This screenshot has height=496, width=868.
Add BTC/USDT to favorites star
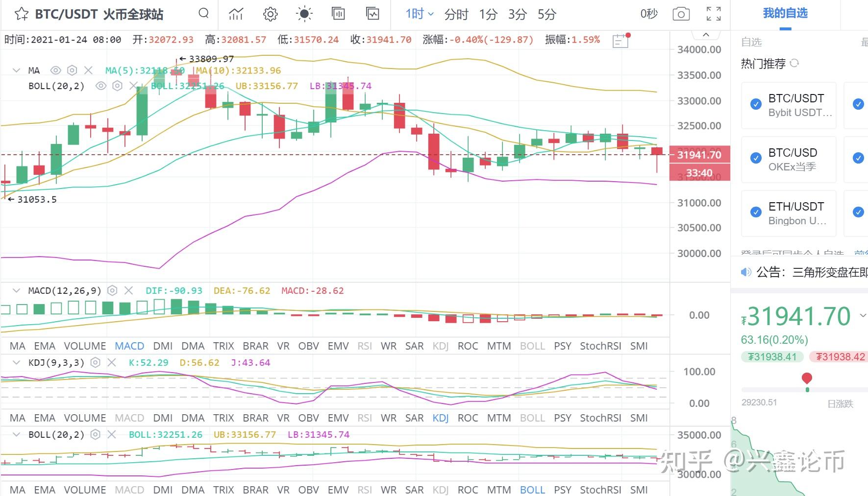(x=21, y=14)
